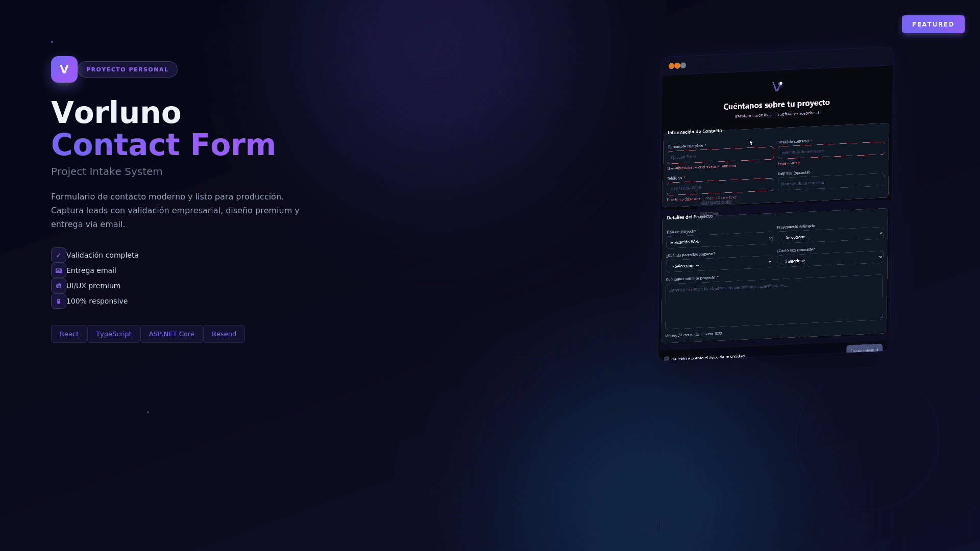Select the checkmark icon beside Validación completa
This screenshot has height=551, width=980.
pos(58,255)
